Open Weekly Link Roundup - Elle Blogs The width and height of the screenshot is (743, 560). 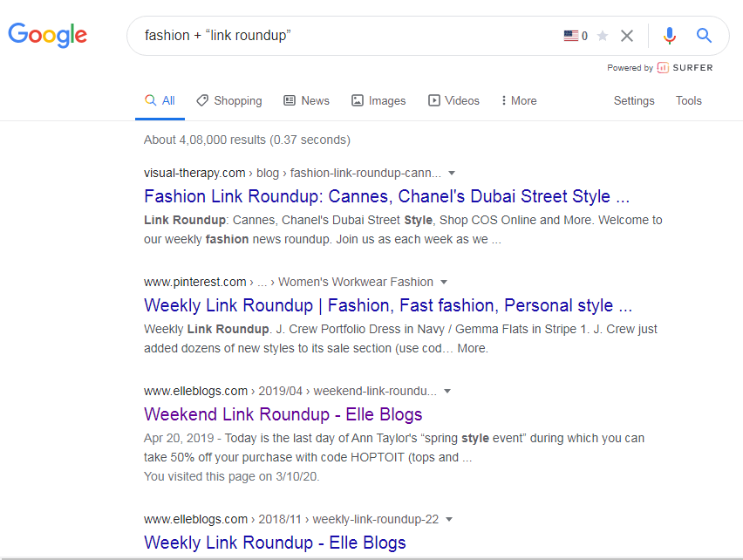(x=275, y=543)
